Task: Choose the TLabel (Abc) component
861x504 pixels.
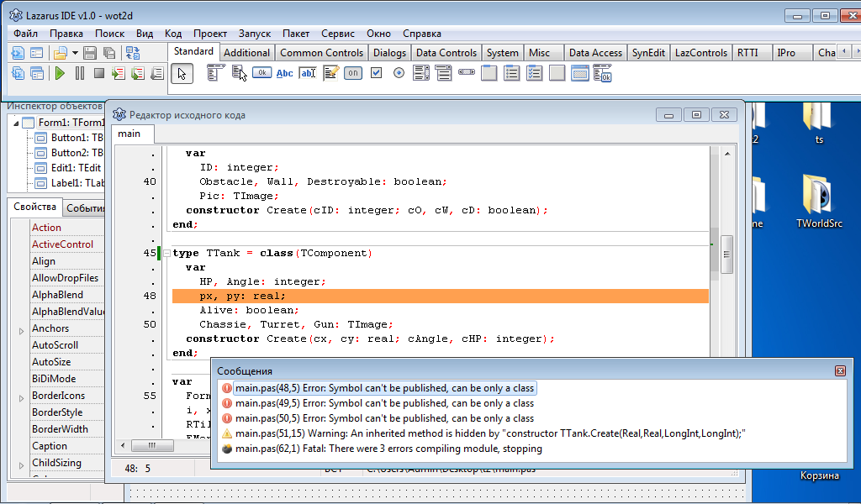Action: click(x=284, y=73)
